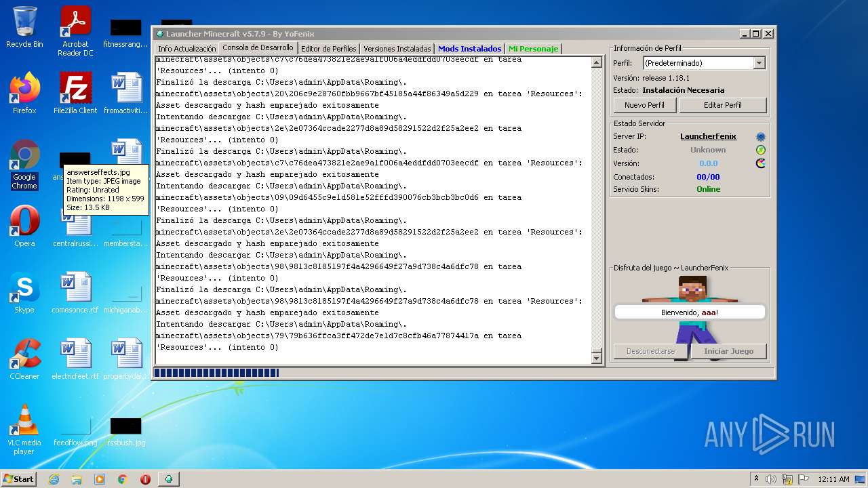
Task: Click the network tray icon
Action: tap(787, 479)
